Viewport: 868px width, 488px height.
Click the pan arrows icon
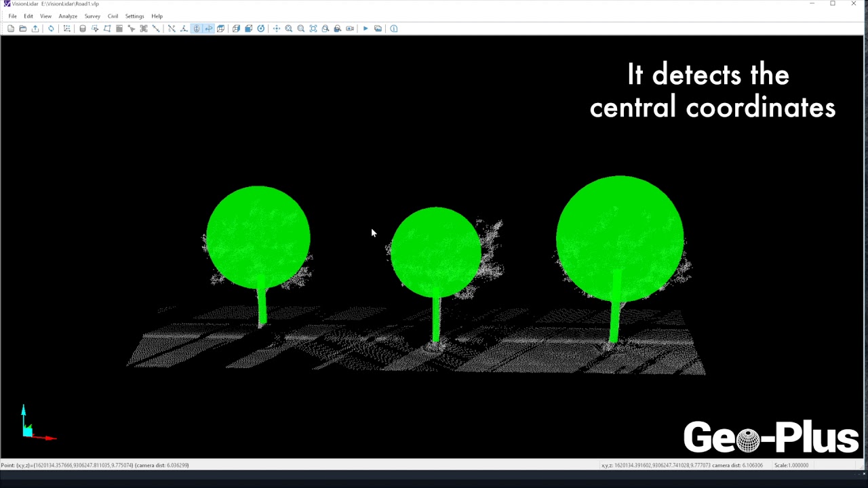click(277, 28)
